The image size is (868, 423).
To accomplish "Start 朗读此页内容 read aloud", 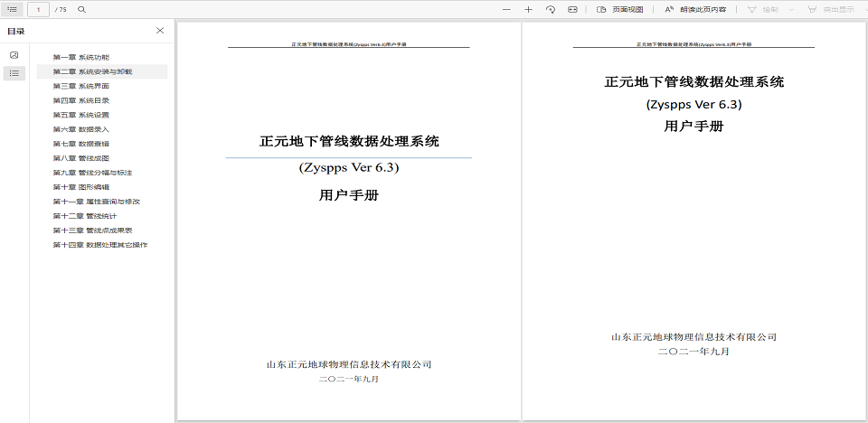I will pyautogui.click(x=695, y=9).
